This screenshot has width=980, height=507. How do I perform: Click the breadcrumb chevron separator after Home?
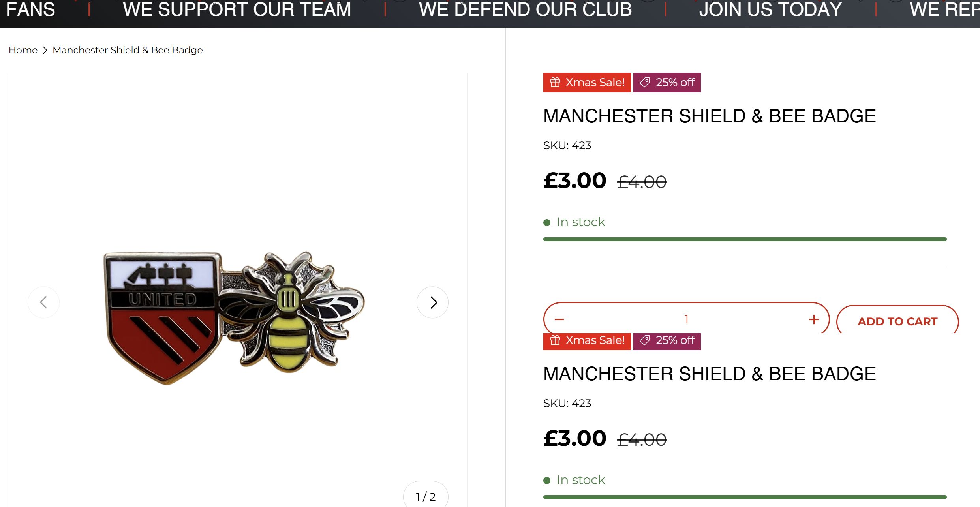tap(45, 50)
